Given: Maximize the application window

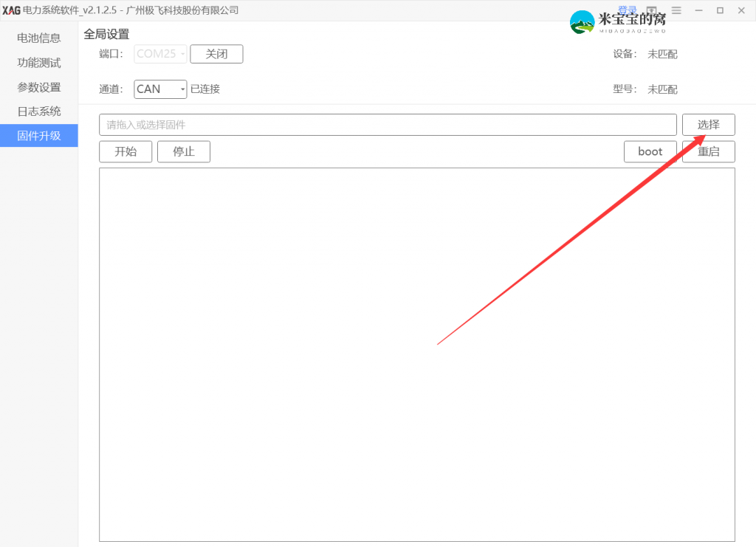Looking at the screenshot, I should (x=720, y=10).
